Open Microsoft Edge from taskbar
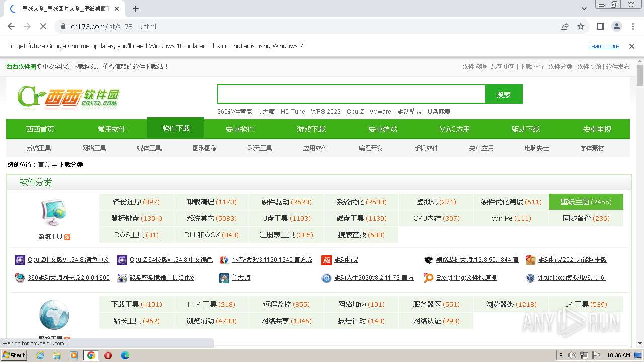This screenshot has height=362, width=644. click(125, 355)
